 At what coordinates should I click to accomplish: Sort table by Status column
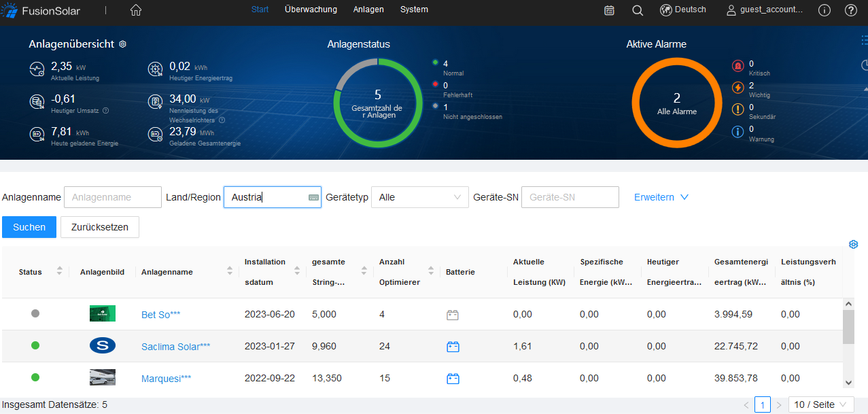[x=59, y=271]
